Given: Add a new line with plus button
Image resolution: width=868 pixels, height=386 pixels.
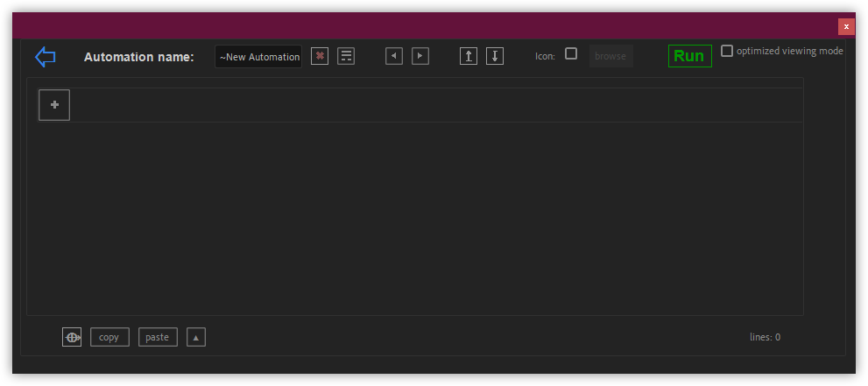Looking at the screenshot, I should 54,104.
